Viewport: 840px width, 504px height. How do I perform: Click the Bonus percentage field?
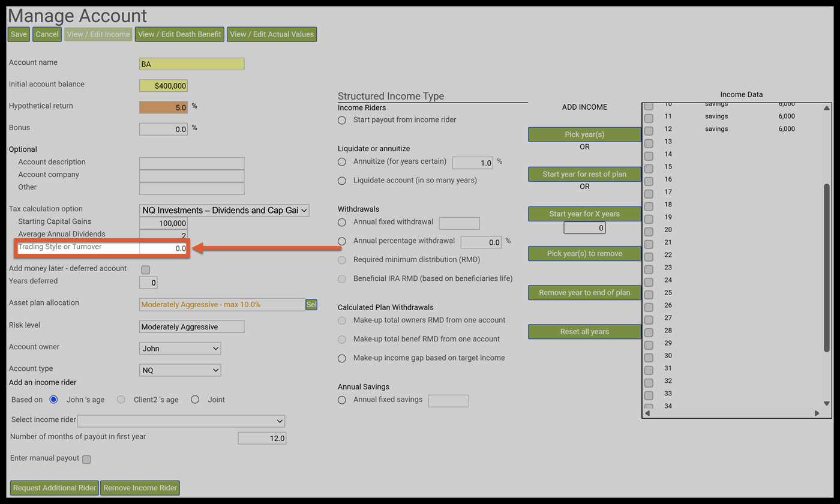[x=163, y=129]
